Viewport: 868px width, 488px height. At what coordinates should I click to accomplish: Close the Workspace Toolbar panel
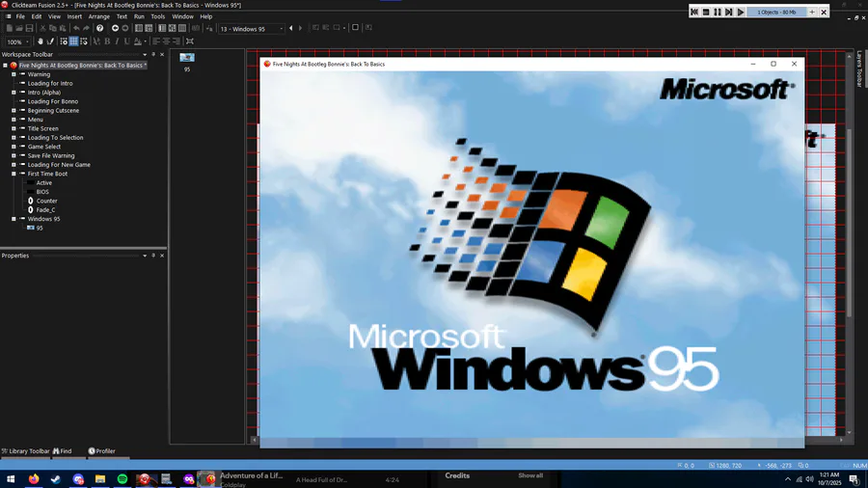pos(162,55)
